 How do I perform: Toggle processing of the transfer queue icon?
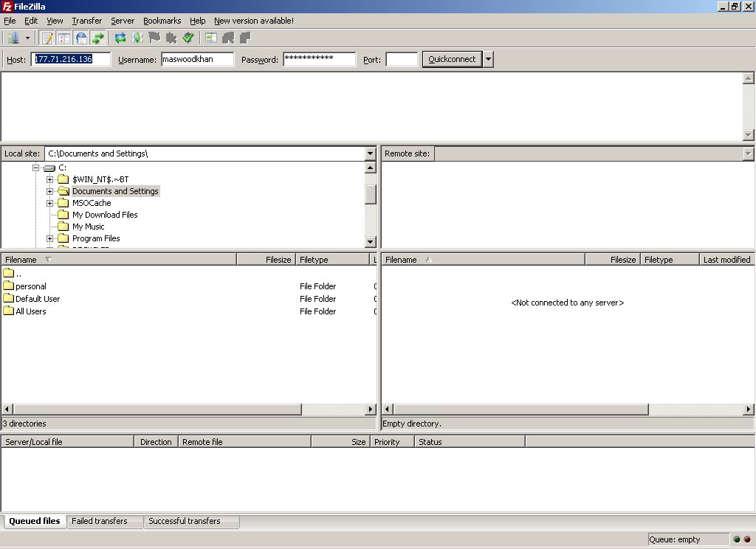pos(137,38)
